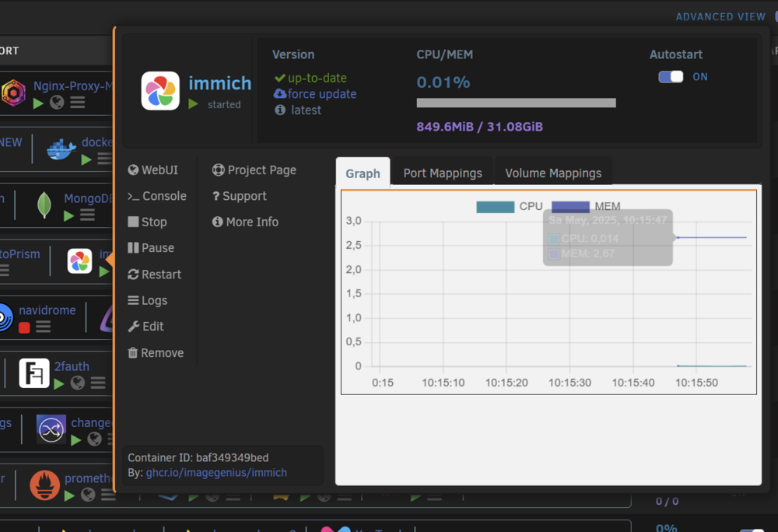Stop the immich container
Image resolution: width=778 pixels, height=532 pixels.
pyautogui.click(x=147, y=222)
